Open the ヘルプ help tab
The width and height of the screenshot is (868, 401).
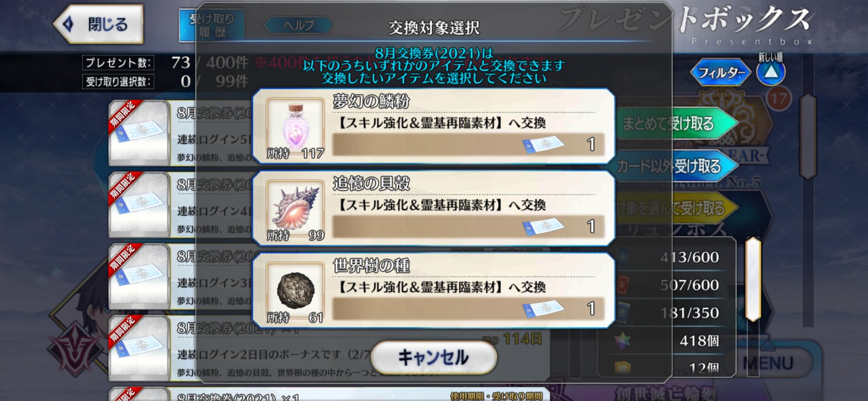[299, 25]
